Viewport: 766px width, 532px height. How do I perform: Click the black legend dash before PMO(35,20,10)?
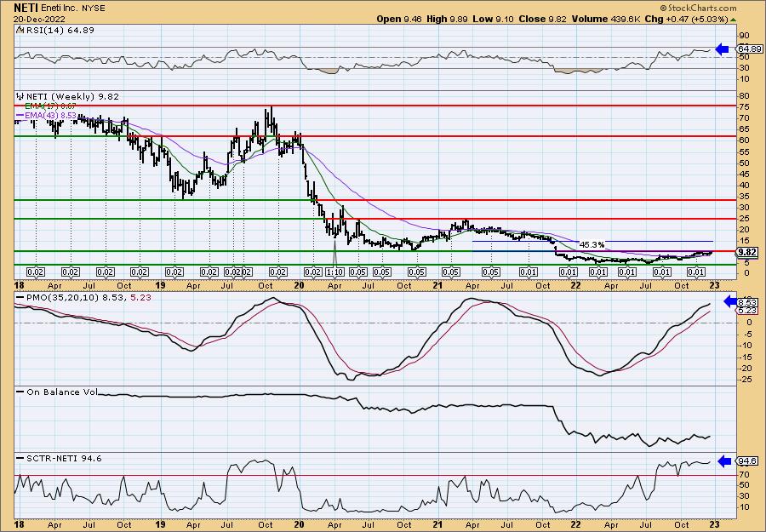pos(20,296)
